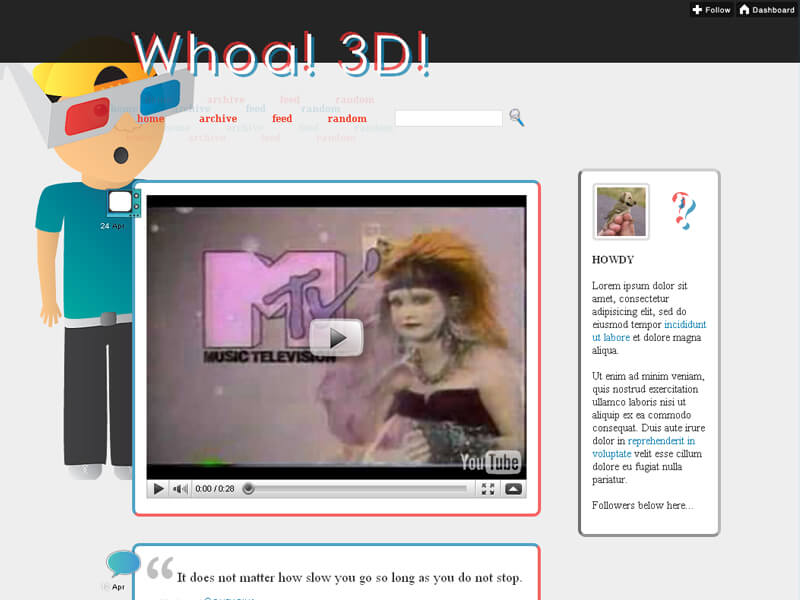The width and height of the screenshot is (800, 600).
Task: Expand the video options arrow menu
Action: click(513, 489)
